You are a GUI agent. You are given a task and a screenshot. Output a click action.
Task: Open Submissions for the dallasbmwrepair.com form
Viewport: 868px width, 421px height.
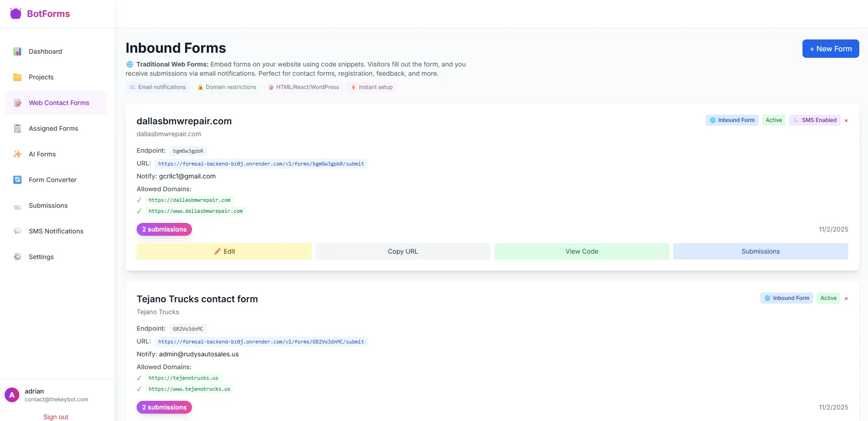[760, 251]
